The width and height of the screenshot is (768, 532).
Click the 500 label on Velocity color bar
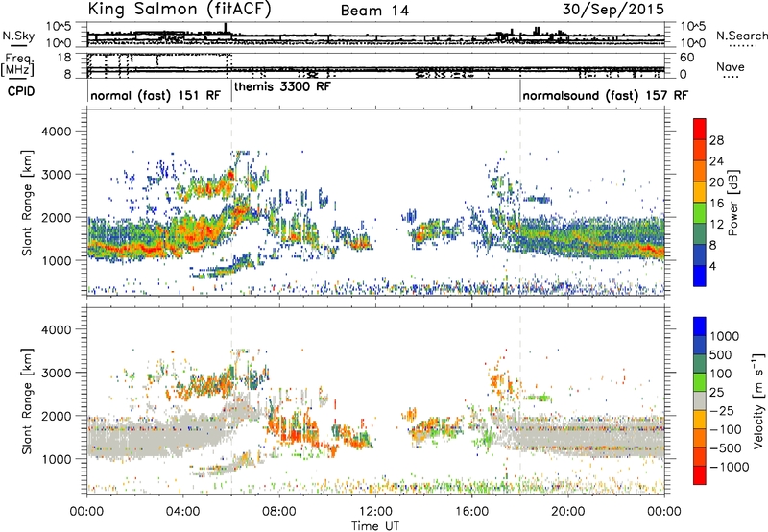(x=721, y=355)
